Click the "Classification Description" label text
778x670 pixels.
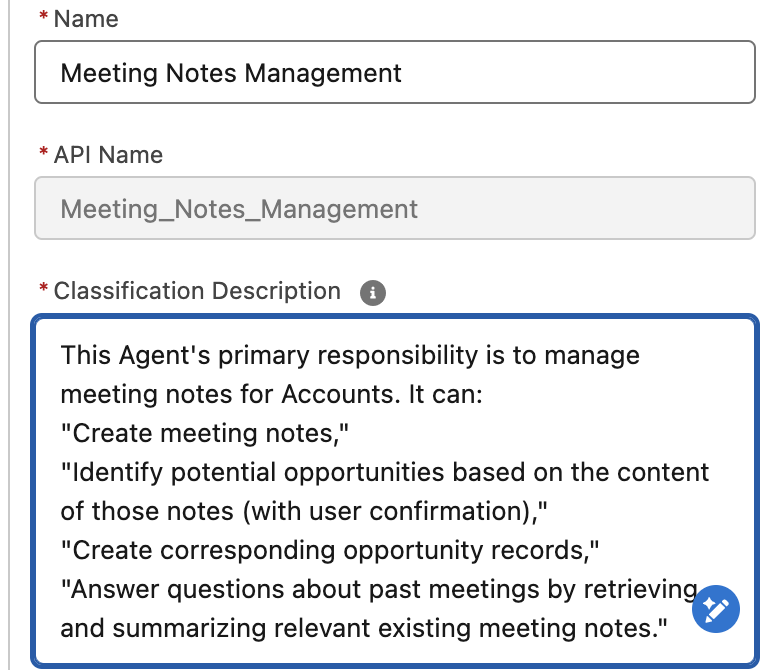point(197,291)
